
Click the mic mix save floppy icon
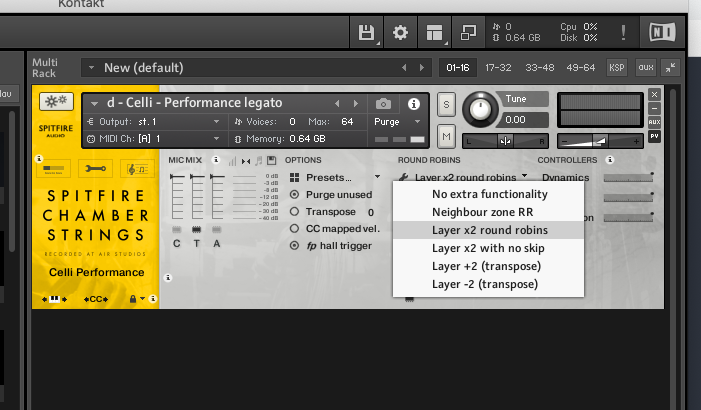(271, 160)
